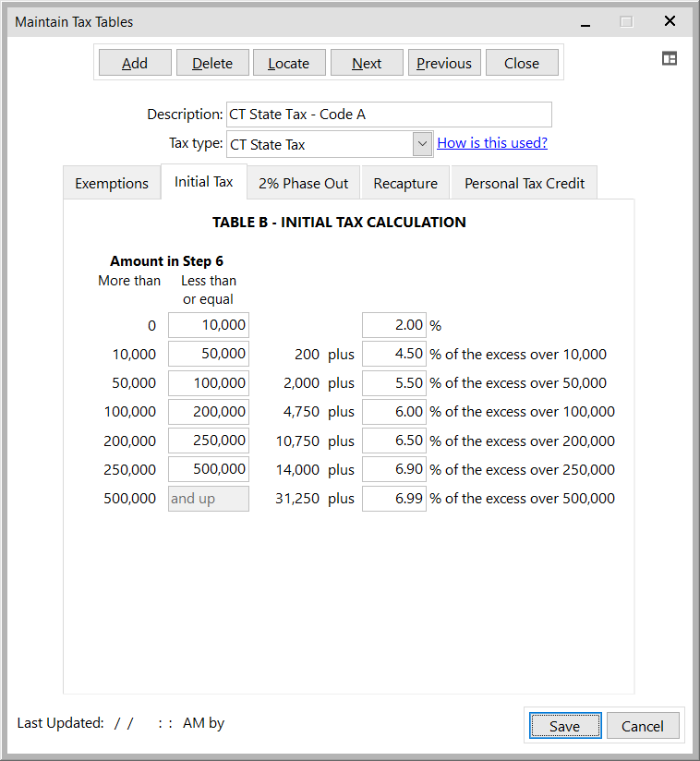Go to Next tax table record
This screenshot has height=761, width=700.
tap(367, 63)
